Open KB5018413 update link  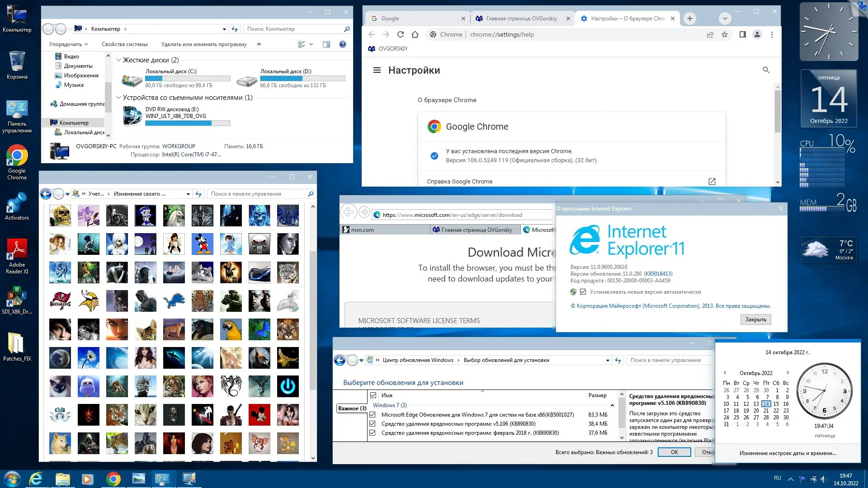click(658, 274)
